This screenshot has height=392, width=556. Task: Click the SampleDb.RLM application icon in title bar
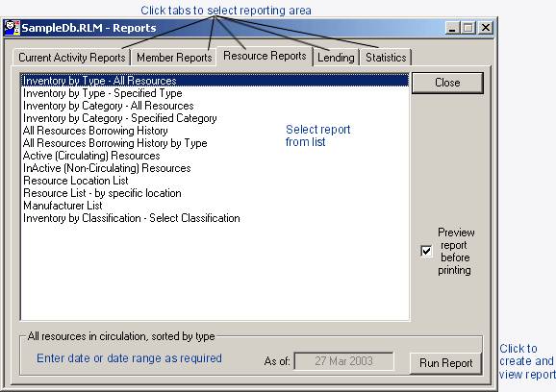12,28
